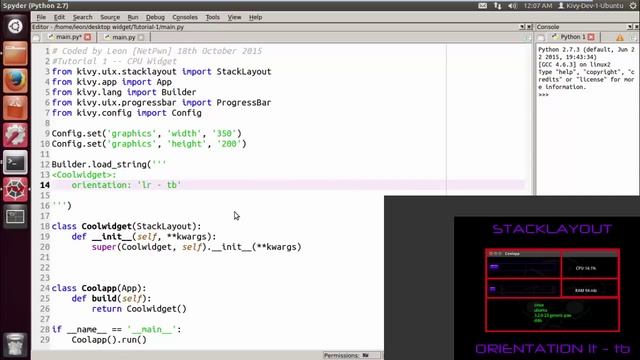Screen dimensions: 640x360
Task: Open the Debug menu
Action: (155, 17)
